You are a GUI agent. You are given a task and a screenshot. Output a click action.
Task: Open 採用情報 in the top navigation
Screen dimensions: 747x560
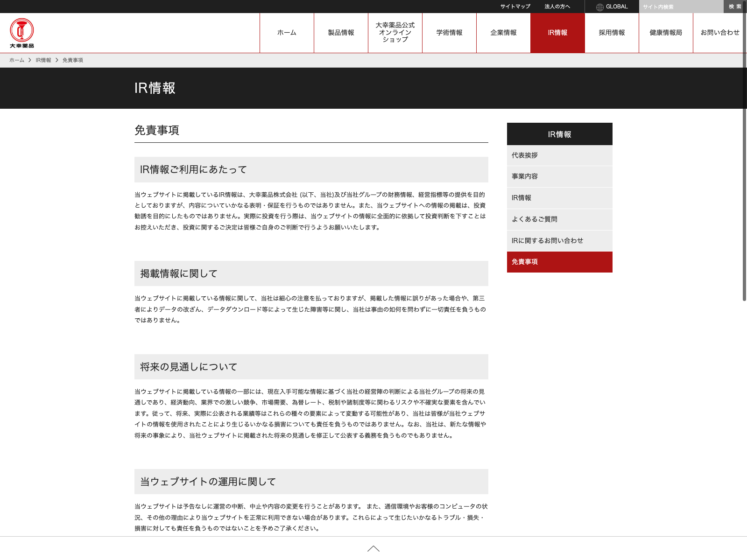click(x=612, y=33)
